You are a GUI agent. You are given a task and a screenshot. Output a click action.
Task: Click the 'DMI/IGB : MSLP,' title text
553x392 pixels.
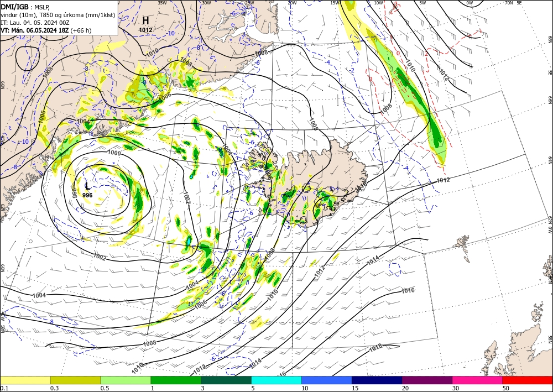(x=25, y=7)
